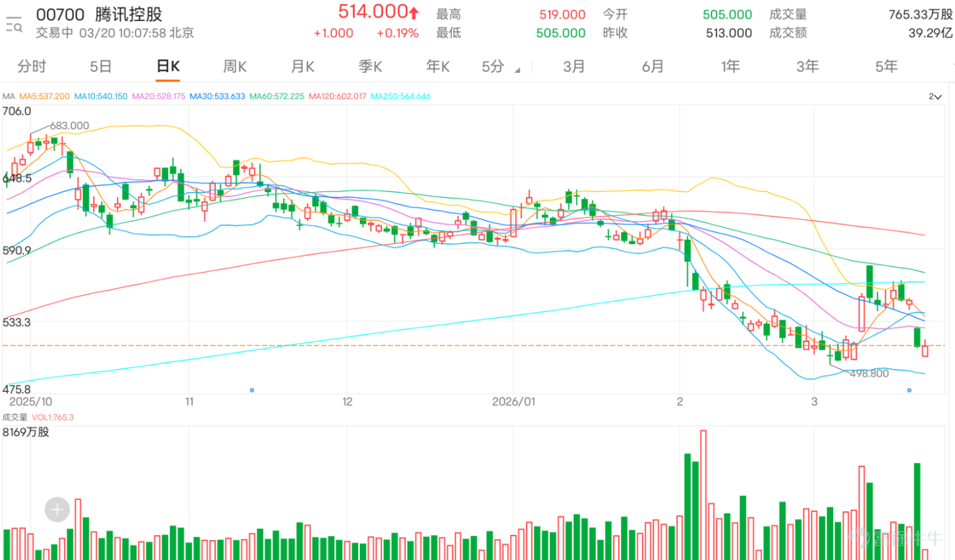The image size is (955, 560).
Task: Click the 最低 value 505.000
Action: (560, 33)
